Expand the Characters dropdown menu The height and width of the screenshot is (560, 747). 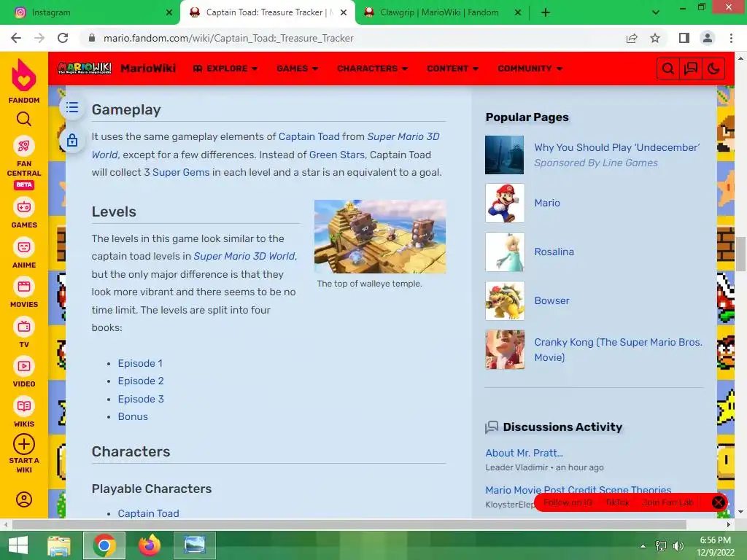[x=372, y=69]
